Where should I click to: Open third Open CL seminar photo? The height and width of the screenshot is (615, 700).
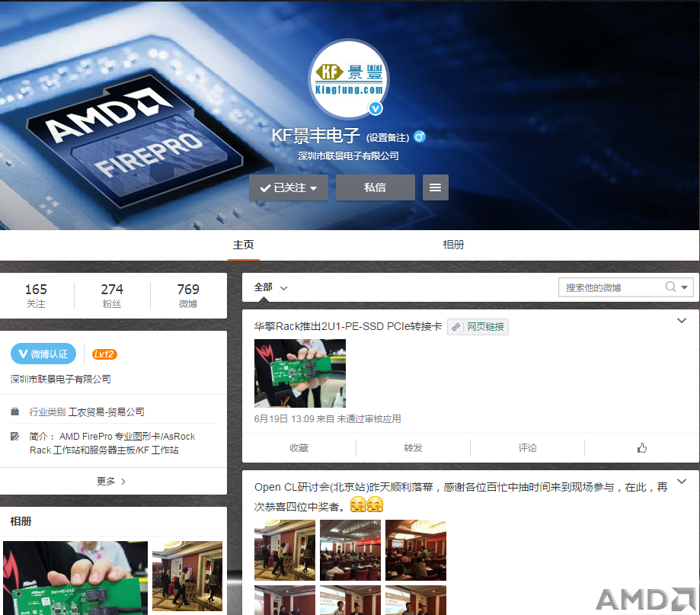(x=416, y=550)
